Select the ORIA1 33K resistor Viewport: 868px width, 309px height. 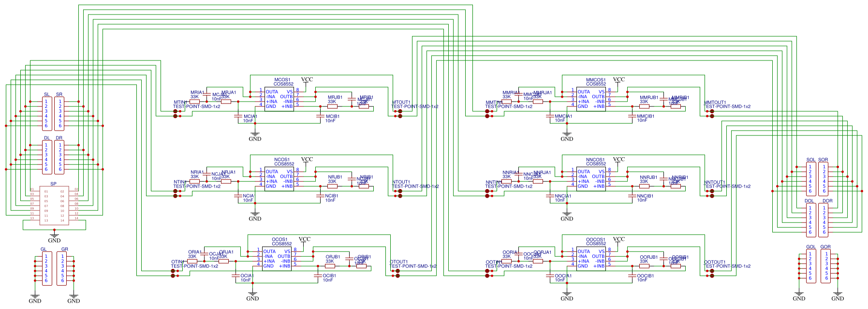(x=192, y=261)
